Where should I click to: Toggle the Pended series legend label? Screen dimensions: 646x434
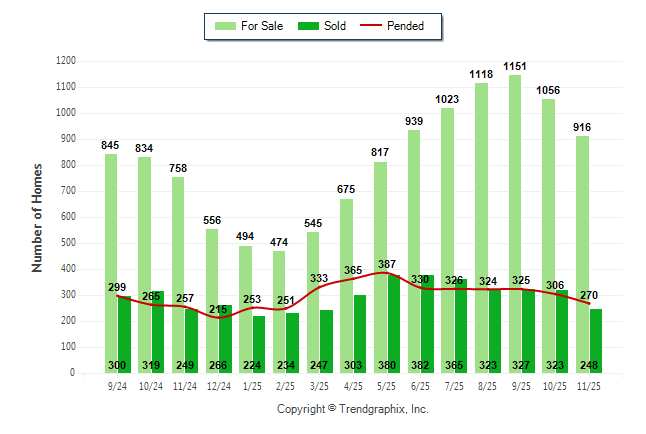(x=418, y=26)
